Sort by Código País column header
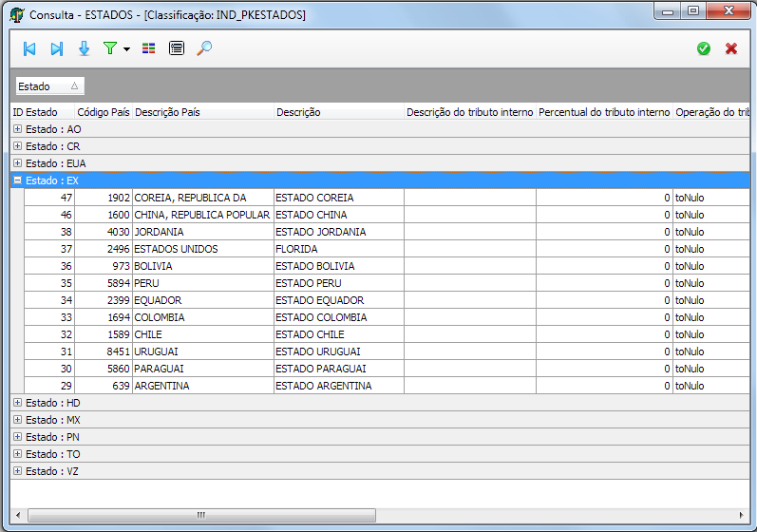Screen dimensions: 757x532 pyautogui.click(x=103, y=112)
